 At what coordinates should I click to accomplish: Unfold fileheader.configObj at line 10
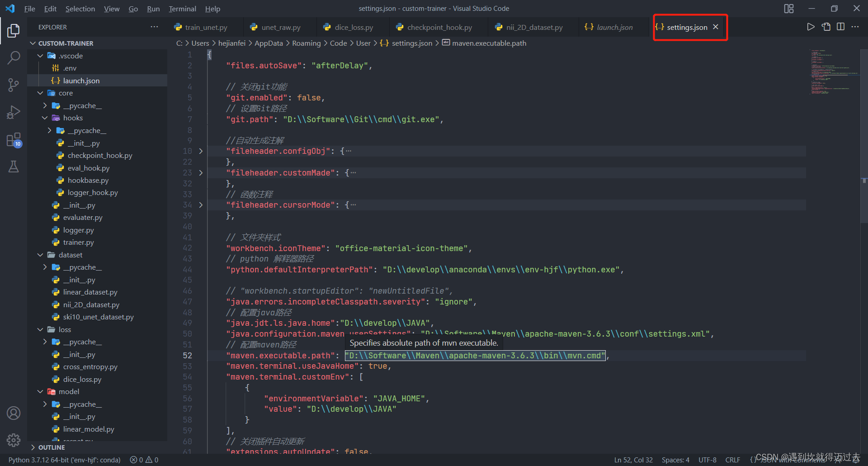pos(201,151)
